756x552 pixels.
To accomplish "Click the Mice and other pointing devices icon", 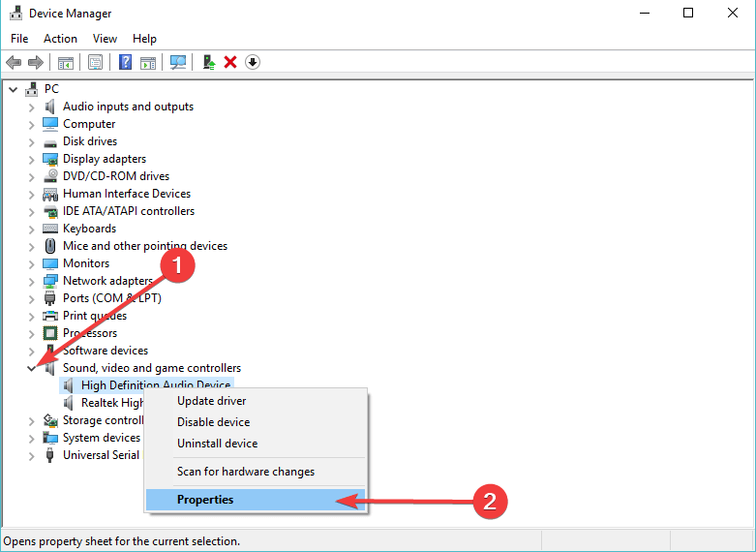I will 50,246.
